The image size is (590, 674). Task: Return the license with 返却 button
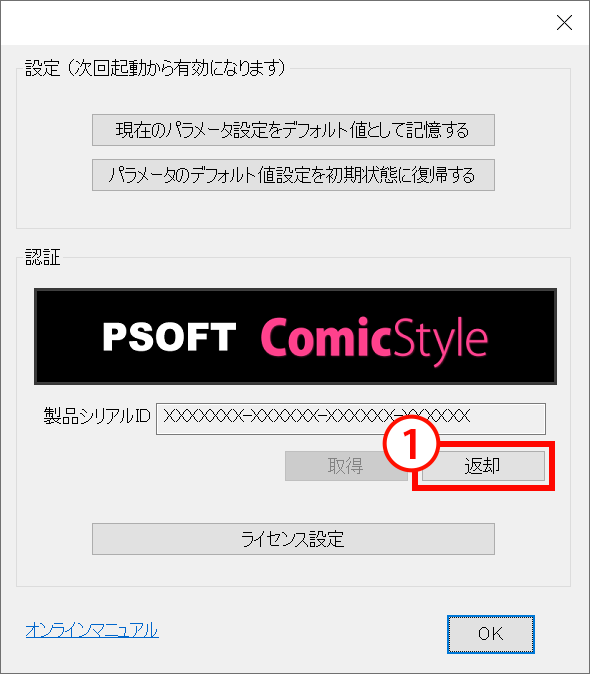click(x=483, y=466)
